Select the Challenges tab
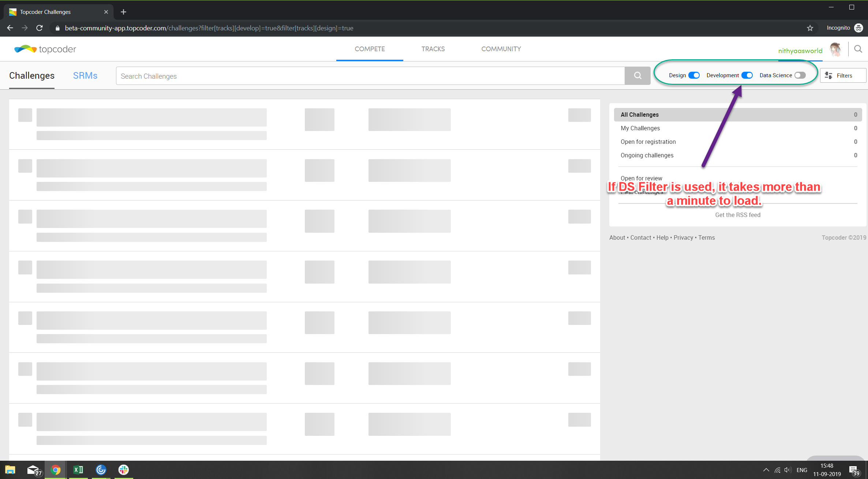The image size is (868, 479). point(32,75)
